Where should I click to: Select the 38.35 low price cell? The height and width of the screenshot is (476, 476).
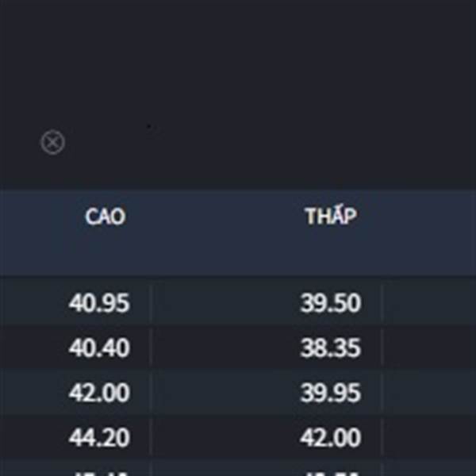330,348
